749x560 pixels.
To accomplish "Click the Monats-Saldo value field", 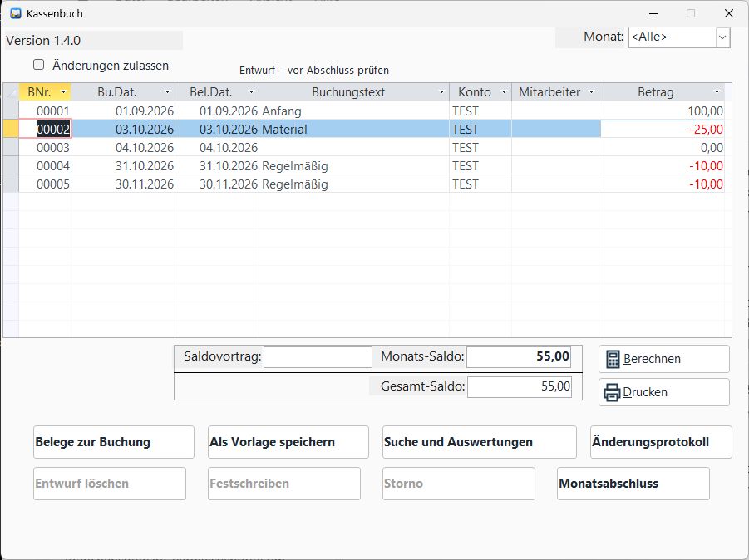I will 519,357.
